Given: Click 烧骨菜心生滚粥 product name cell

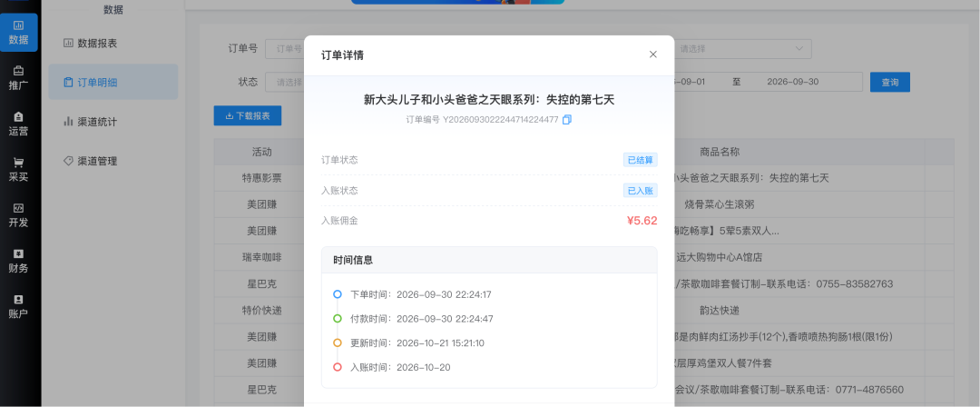Looking at the screenshot, I should pos(720,204).
